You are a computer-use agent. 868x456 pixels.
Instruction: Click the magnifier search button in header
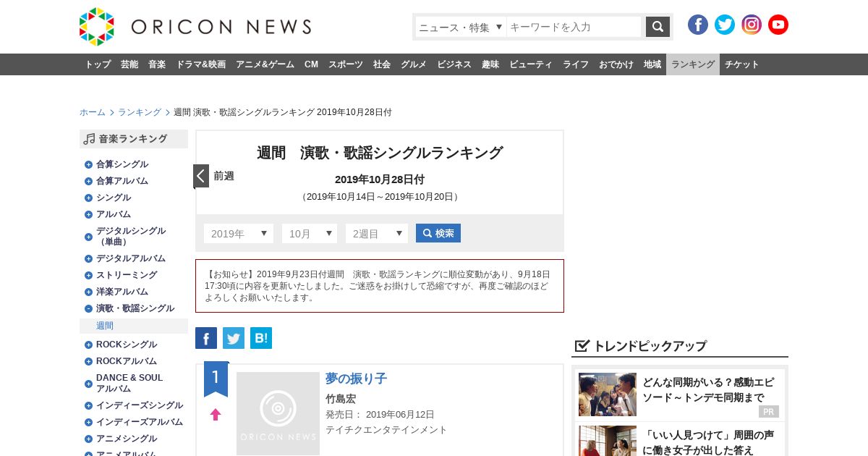point(658,27)
